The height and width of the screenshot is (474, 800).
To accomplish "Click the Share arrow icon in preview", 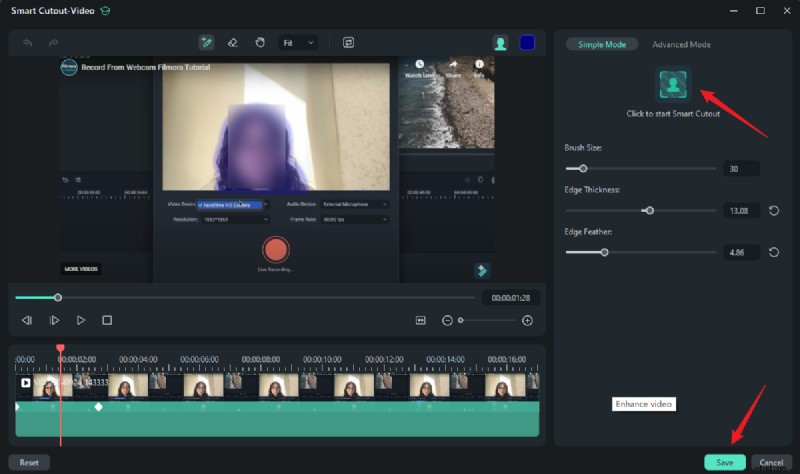I will coord(453,64).
